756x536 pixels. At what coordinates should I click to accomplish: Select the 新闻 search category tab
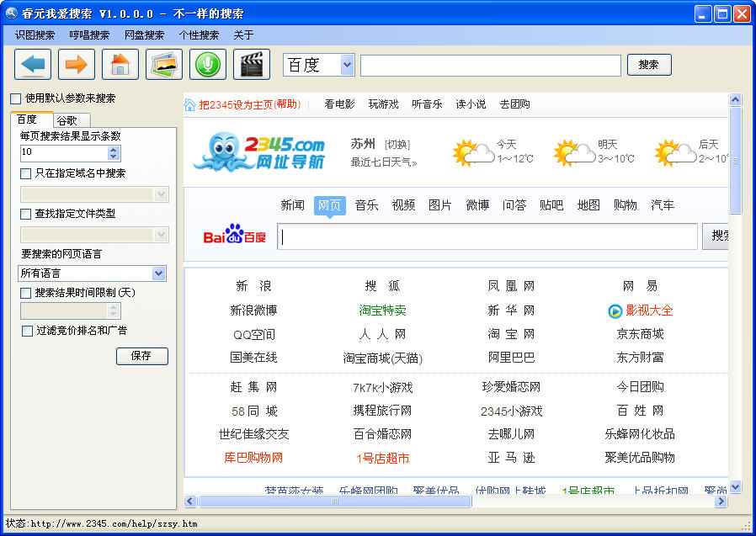tap(293, 205)
